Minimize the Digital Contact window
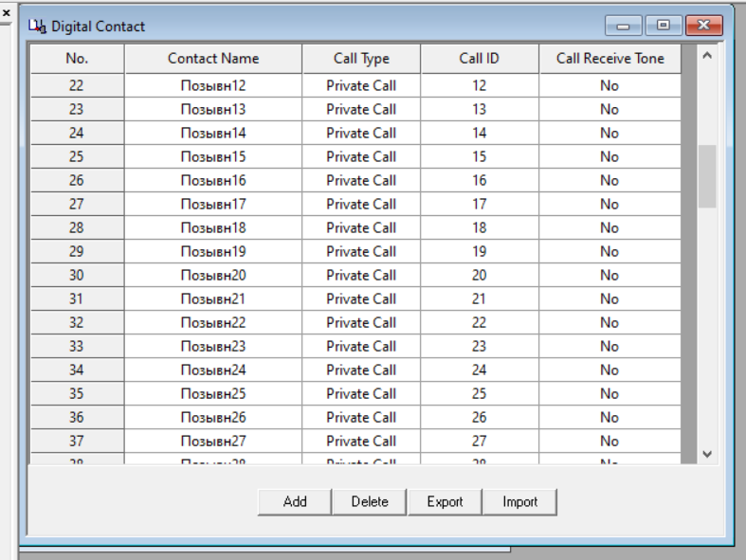This screenshot has width=746, height=560. 624,26
